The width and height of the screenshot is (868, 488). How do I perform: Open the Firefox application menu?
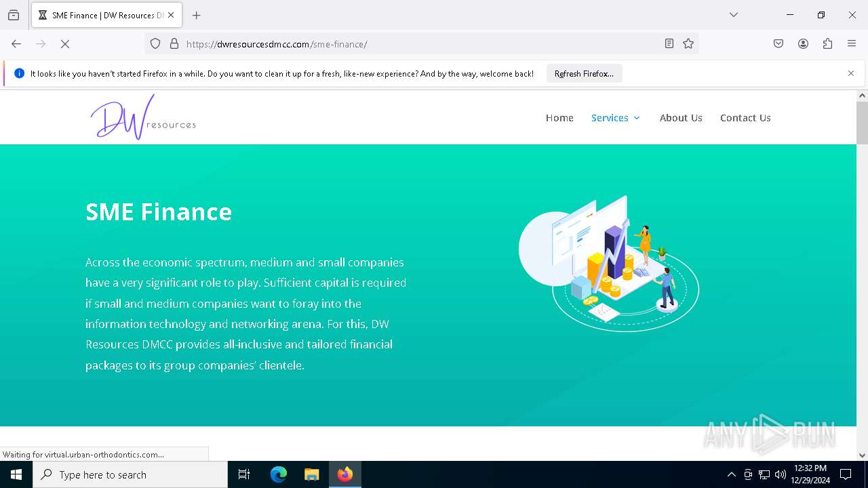pos(852,44)
